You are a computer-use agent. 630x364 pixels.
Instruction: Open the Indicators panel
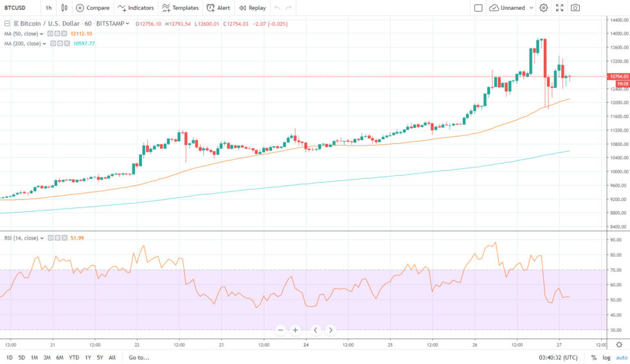(136, 8)
